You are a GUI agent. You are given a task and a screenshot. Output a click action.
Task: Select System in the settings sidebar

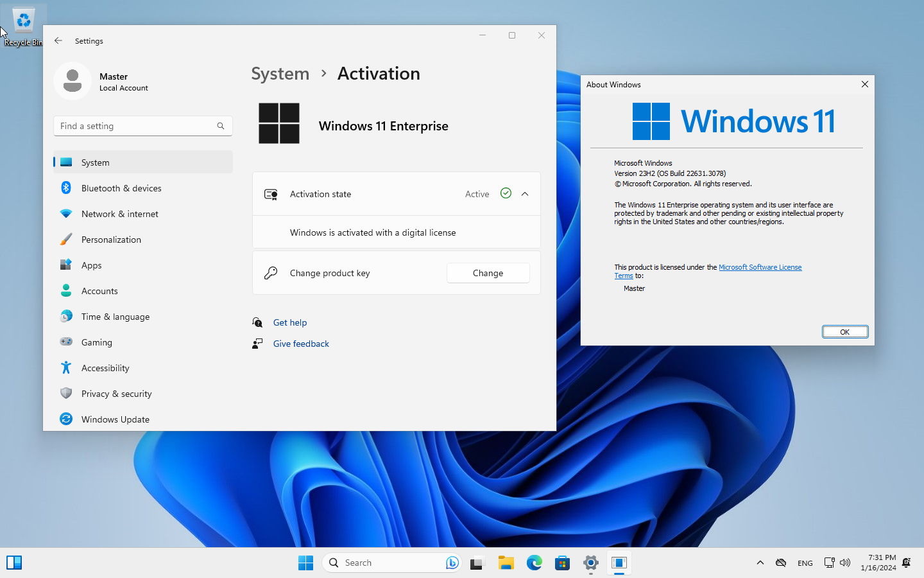click(66, 162)
